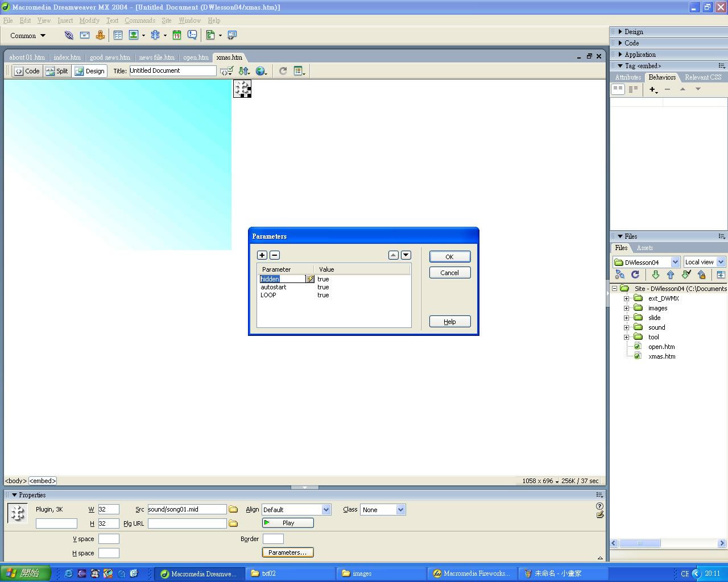Click the Insert Table icon
Image resolution: width=728 pixels, height=582 pixels.
(118, 35)
